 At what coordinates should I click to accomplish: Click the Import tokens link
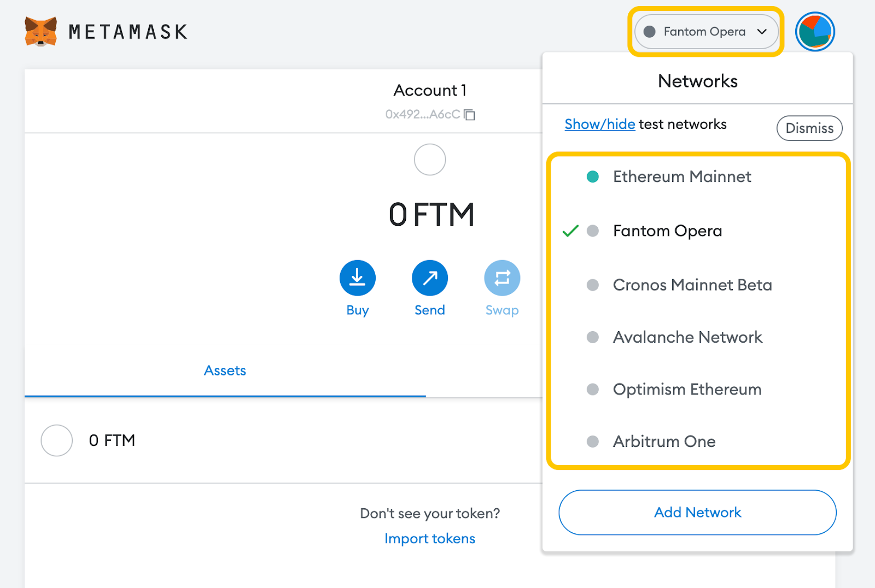(430, 538)
